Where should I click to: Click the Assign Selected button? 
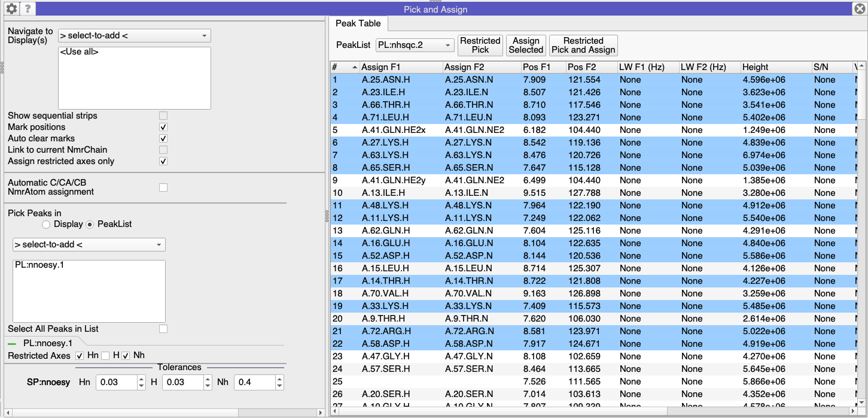click(526, 46)
